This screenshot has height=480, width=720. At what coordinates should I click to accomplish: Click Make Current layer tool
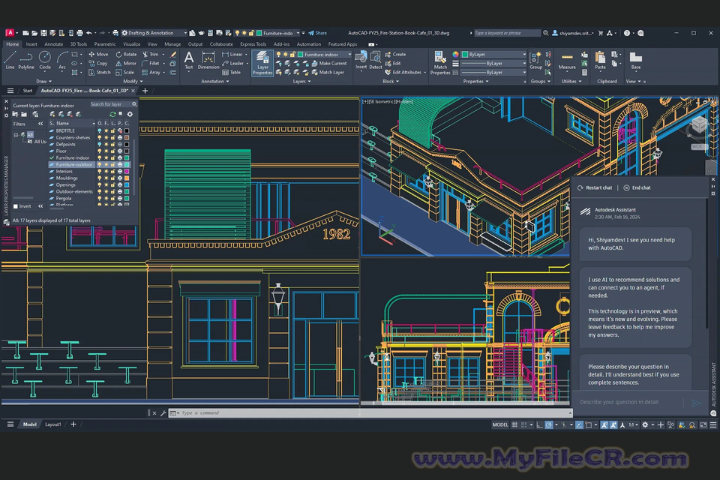[329, 63]
